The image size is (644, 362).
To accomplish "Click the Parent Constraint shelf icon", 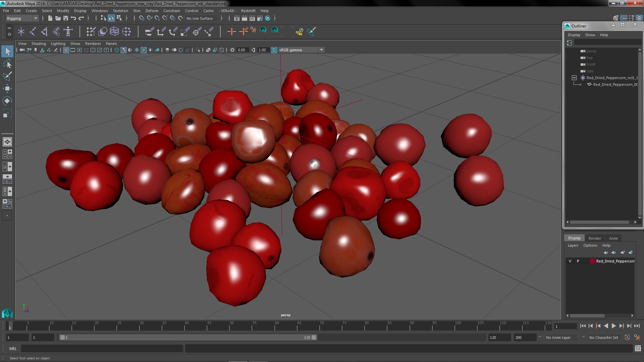I will (149, 32).
